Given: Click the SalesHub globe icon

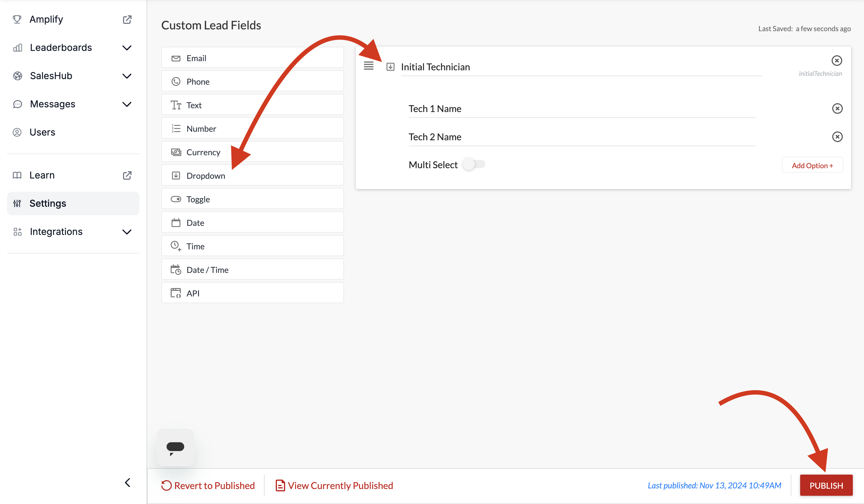Looking at the screenshot, I should click(x=17, y=76).
